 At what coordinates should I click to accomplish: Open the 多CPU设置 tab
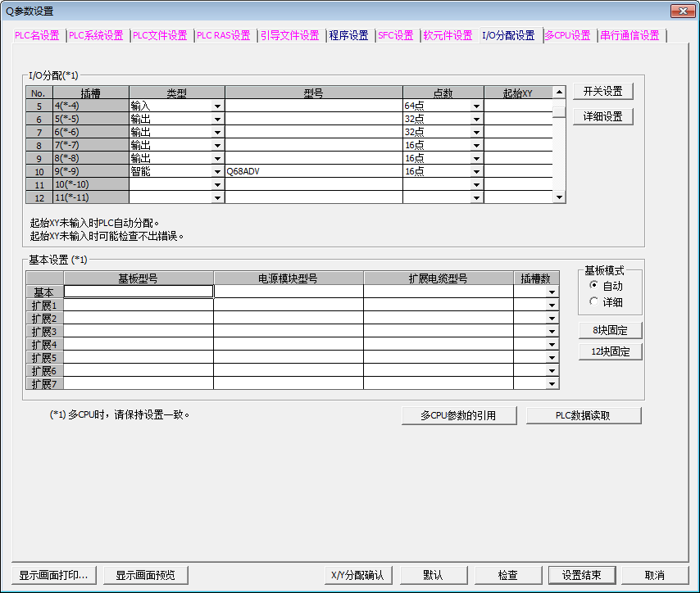(x=567, y=35)
